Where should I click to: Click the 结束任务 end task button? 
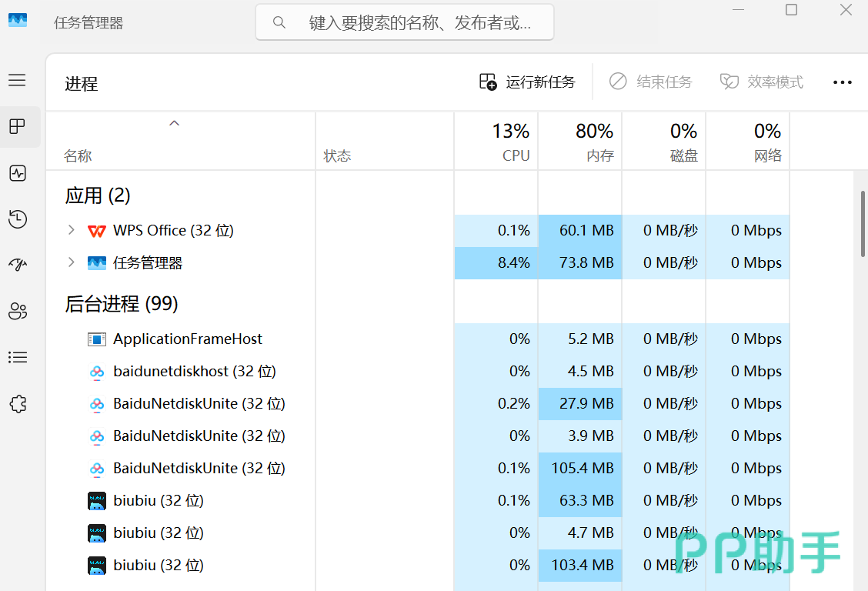click(x=650, y=82)
